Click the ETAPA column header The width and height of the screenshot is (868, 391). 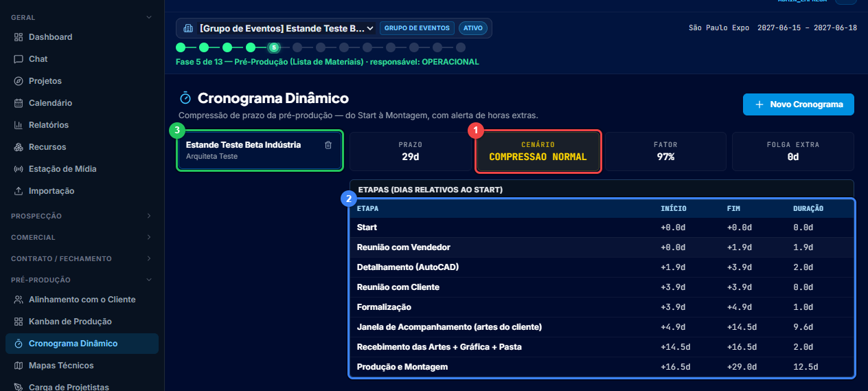coord(367,208)
